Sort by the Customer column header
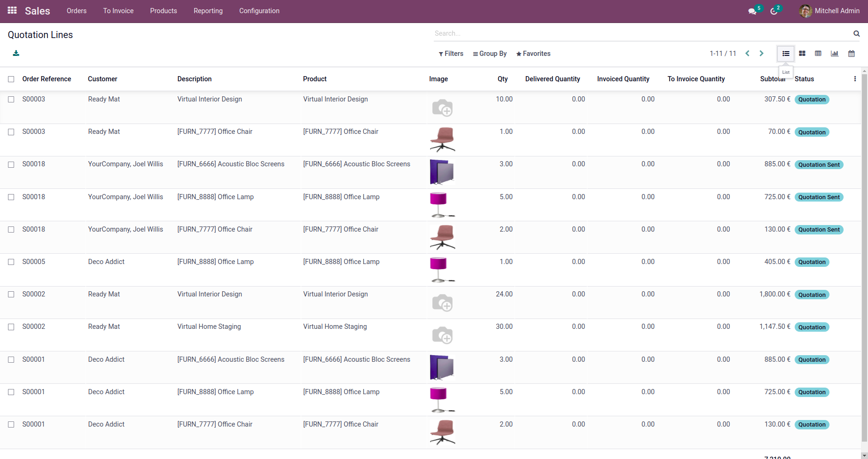The height and width of the screenshot is (459, 868). [x=102, y=79]
